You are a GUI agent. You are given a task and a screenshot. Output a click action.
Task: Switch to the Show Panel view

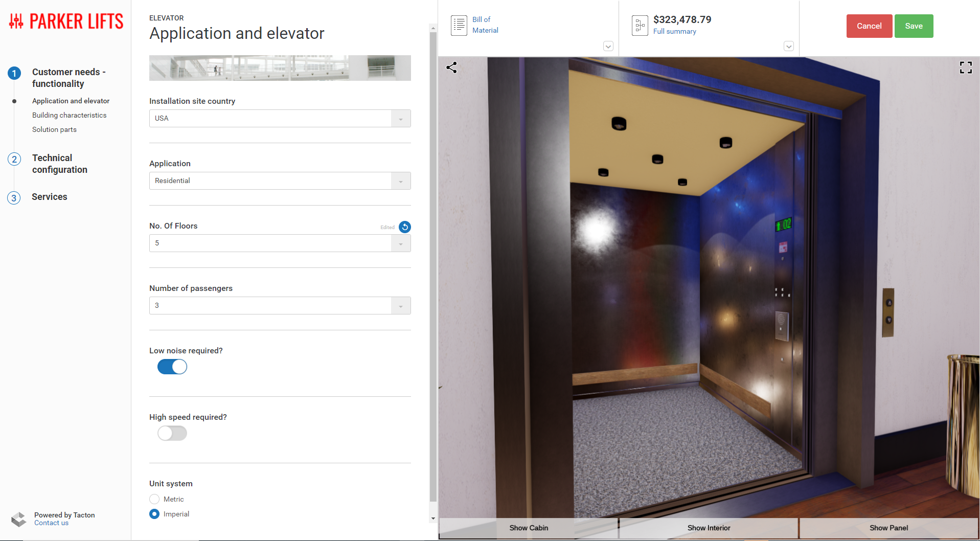(889, 528)
